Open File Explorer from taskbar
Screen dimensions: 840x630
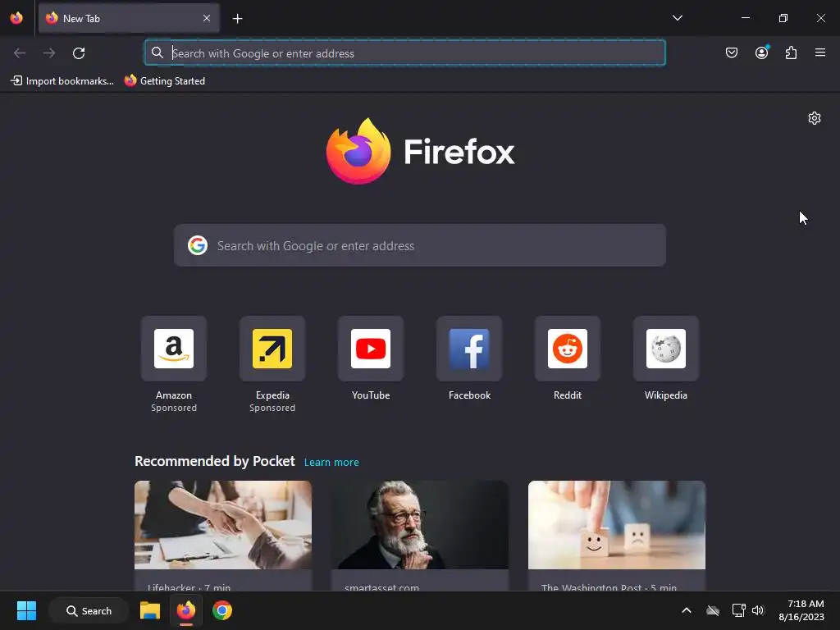coord(150,610)
